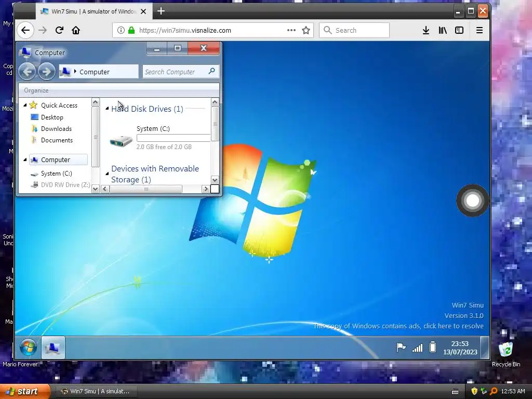The width and height of the screenshot is (532, 399).
Task: Bookmark this page with star icon
Action: pos(305,30)
